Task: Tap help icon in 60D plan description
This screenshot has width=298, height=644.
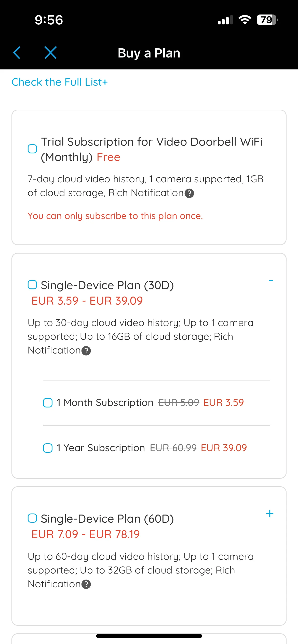Action: (86, 584)
